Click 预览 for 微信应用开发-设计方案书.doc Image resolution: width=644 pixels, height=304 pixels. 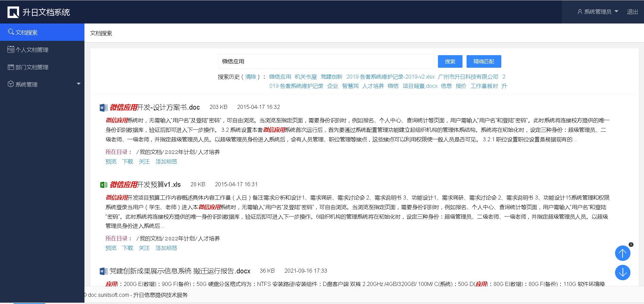[111, 162]
